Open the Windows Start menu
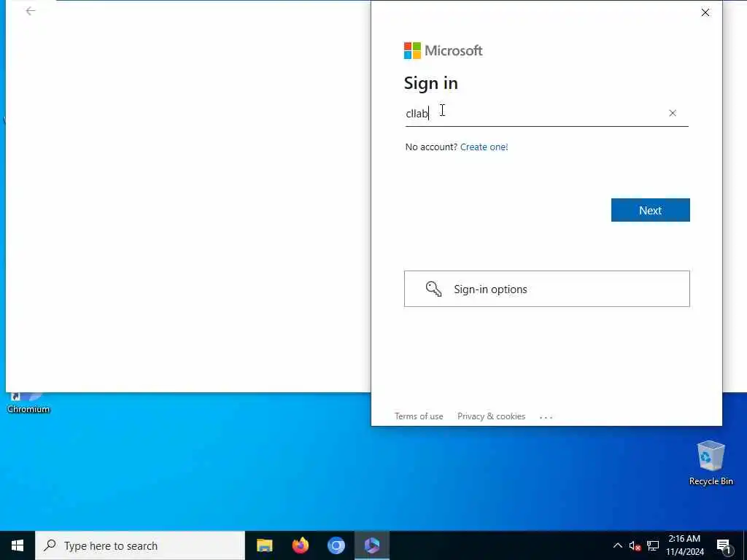747x560 pixels. coord(18,545)
